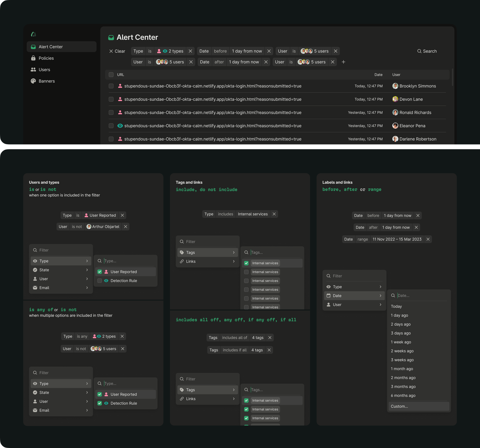Screen dimensions: 480x448
Task: Open the Alert Center inbox icon
Action: (x=33, y=47)
